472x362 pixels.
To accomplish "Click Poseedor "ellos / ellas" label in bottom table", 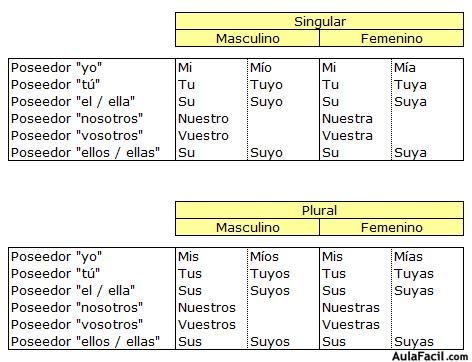I will pos(85,342).
